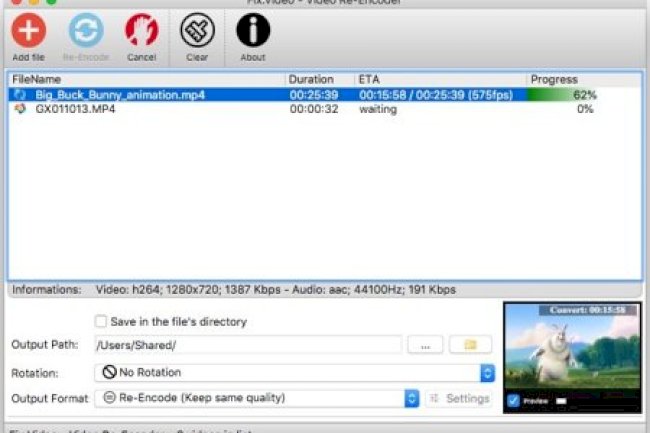650x433 pixels.
Task: Click the Output Path input field
Action: click(x=248, y=345)
